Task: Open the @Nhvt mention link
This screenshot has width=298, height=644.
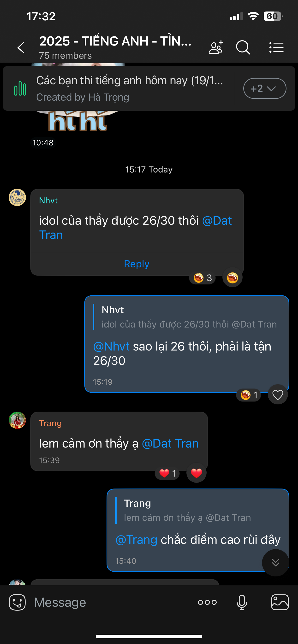Action: point(111,346)
